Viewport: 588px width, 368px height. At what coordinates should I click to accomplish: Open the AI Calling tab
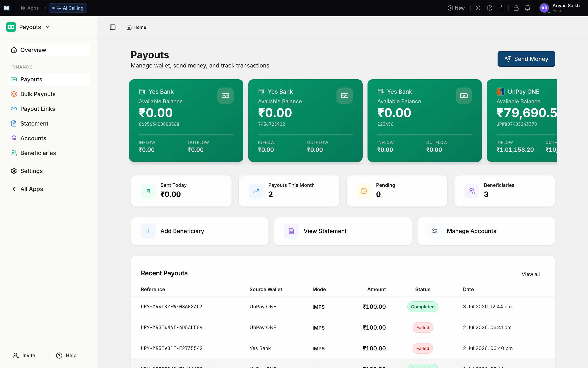click(x=68, y=8)
